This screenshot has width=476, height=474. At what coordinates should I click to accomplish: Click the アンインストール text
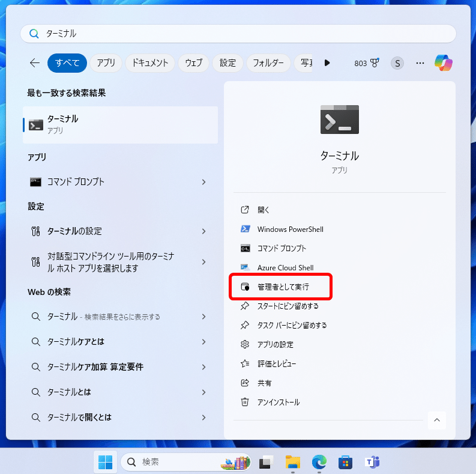click(279, 403)
